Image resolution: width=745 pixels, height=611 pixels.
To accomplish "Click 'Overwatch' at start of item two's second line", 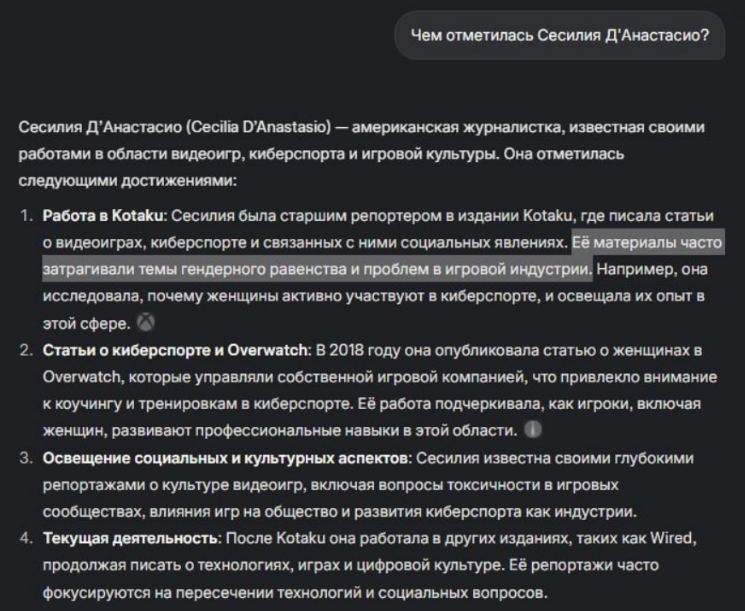I will (82, 377).
